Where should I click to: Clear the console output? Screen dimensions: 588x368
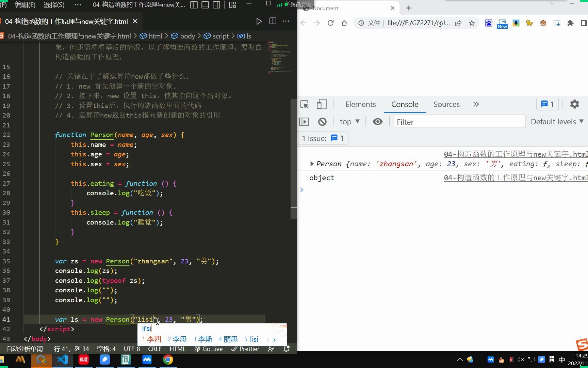click(x=322, y=121)
